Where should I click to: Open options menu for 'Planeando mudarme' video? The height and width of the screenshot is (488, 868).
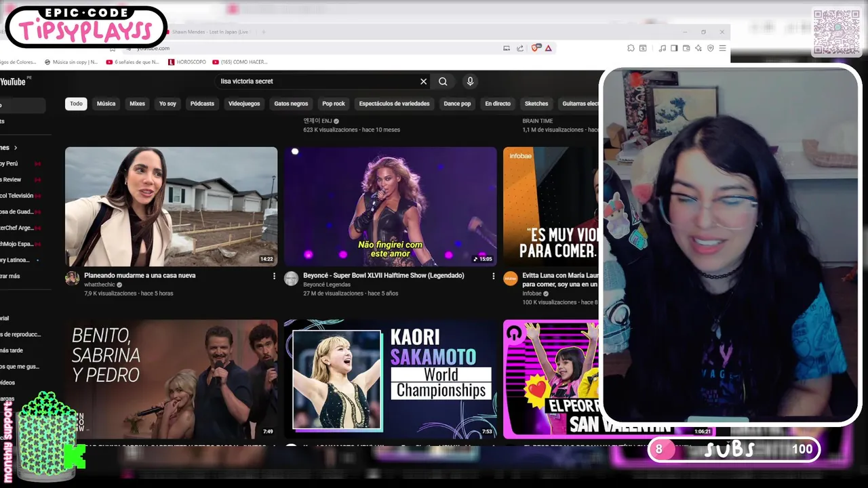pos(274,277)
